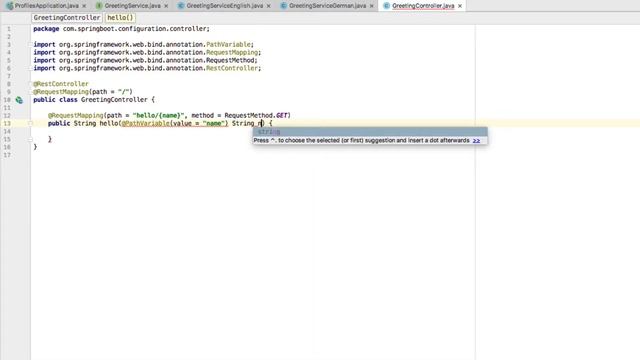Click RequestMethod in the line 5 import
Screen dimensions: 640x360
pos(230,60)
